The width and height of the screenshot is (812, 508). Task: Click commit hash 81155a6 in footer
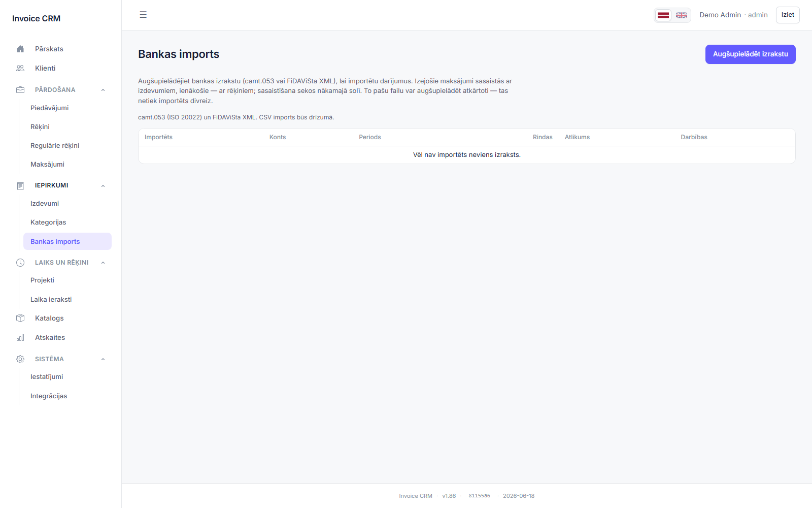pos(479,496)
